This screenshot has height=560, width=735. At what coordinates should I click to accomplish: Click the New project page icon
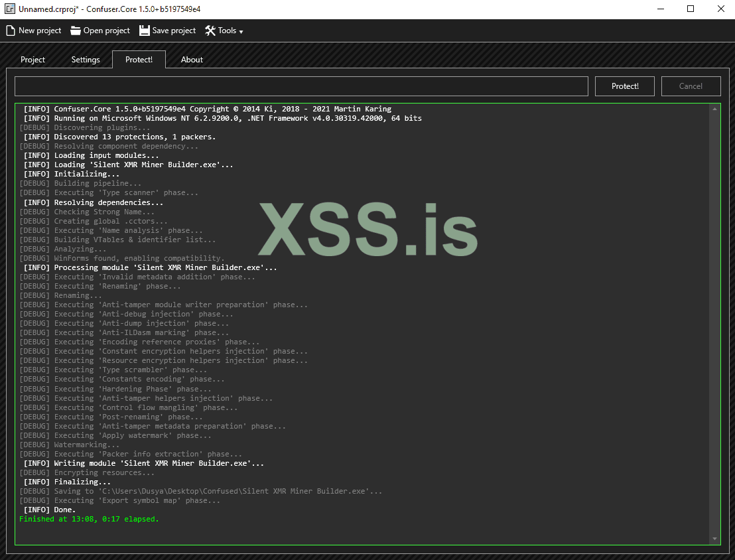click(x=11, y=31)
